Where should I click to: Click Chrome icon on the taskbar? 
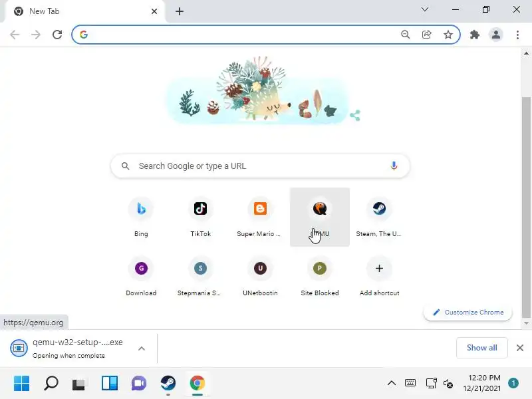click(x=197, y=384)
